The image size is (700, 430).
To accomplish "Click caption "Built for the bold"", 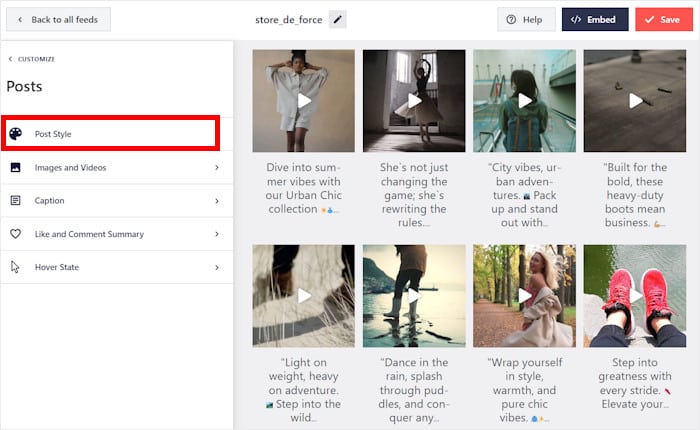I will (x=635, y=195).
